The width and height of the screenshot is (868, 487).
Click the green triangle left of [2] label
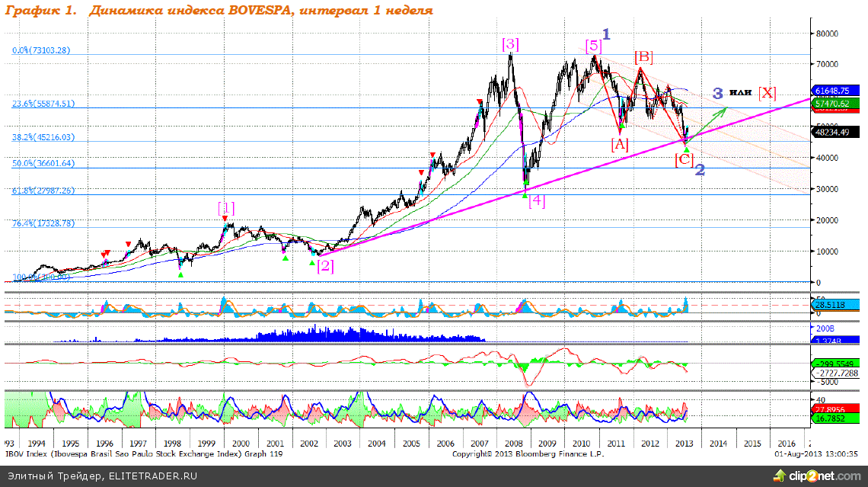point(311,263)
